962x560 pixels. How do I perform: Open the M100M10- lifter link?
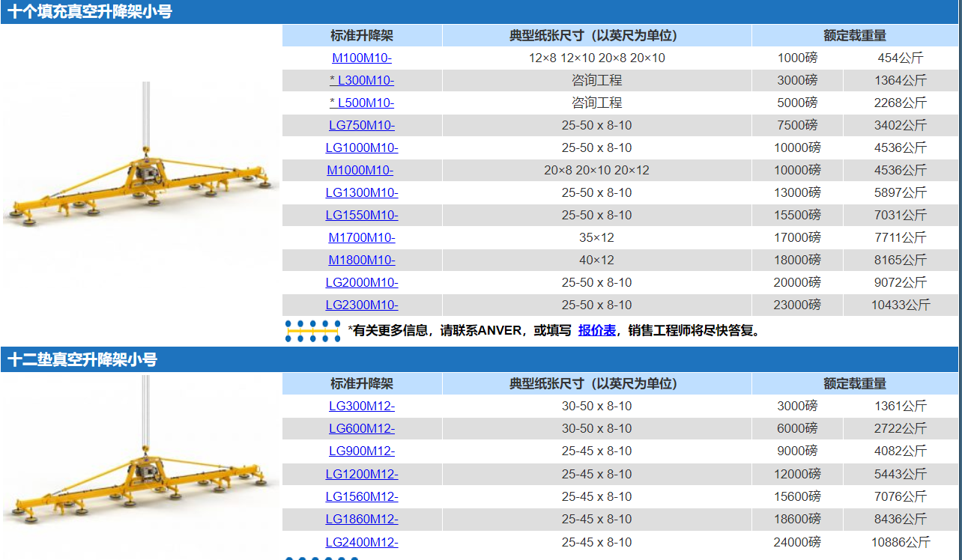pyautogui.click(x=362, y=58)
